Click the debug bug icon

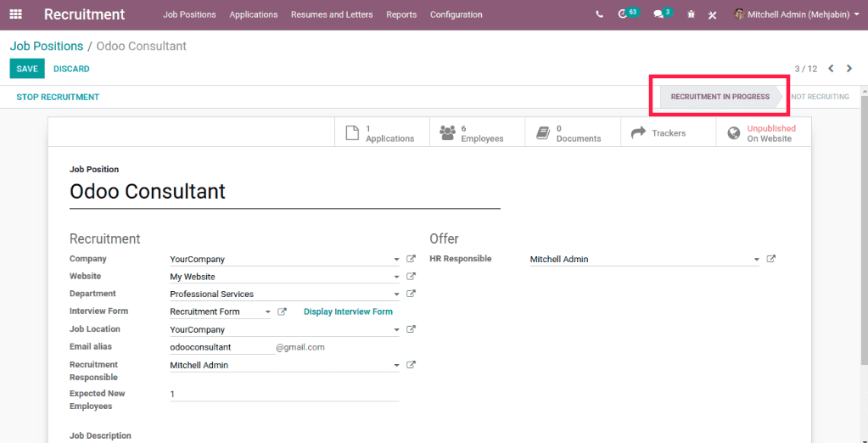click(x=691, y=14)
